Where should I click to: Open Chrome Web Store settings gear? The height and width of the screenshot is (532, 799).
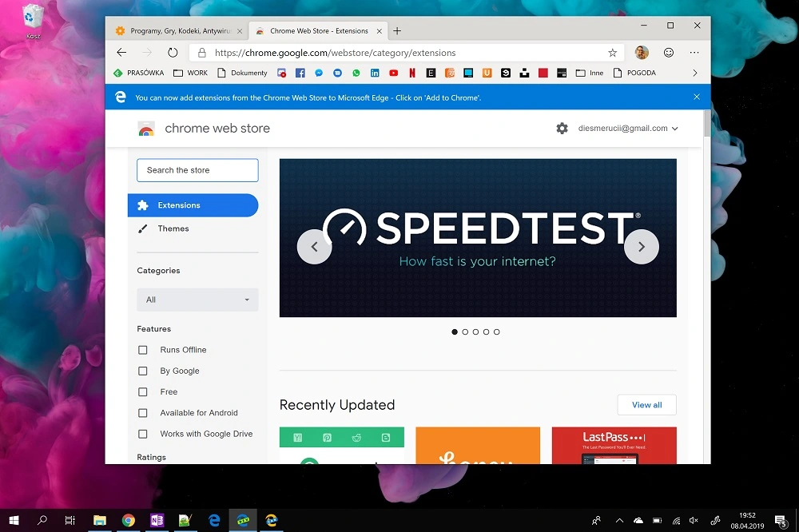[562, 128]
